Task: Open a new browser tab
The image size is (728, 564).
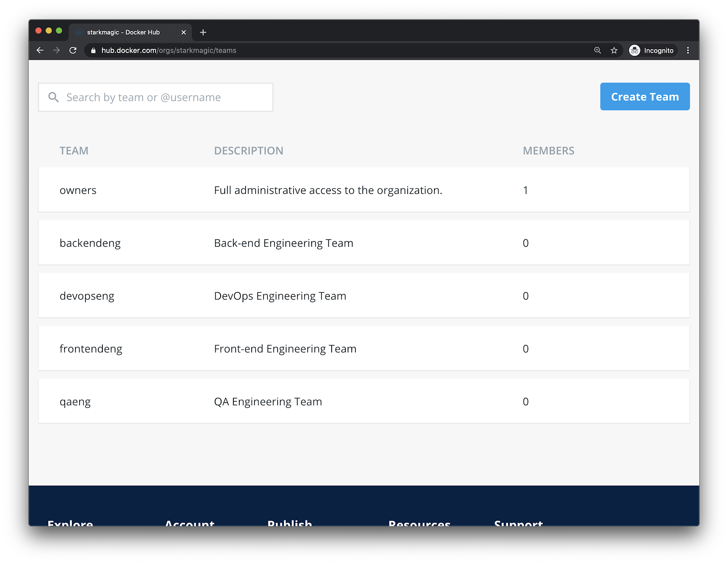Action: (203, 32)
